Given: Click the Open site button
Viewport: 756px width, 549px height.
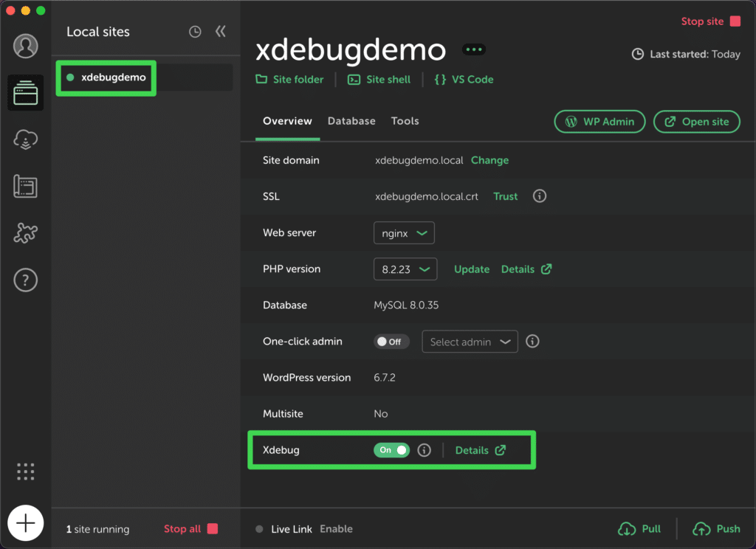Looking at the screenshot, I should [x=697, y=122].
